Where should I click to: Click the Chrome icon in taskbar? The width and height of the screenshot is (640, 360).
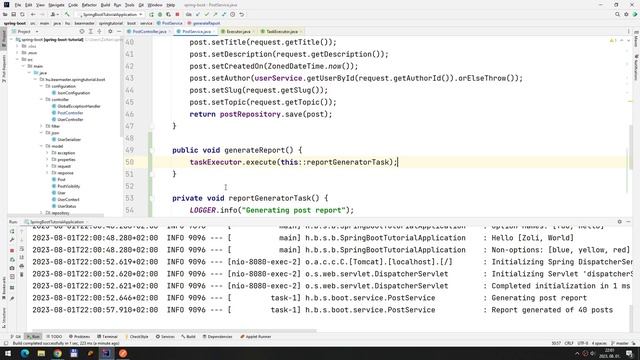[x=58, y=353]
